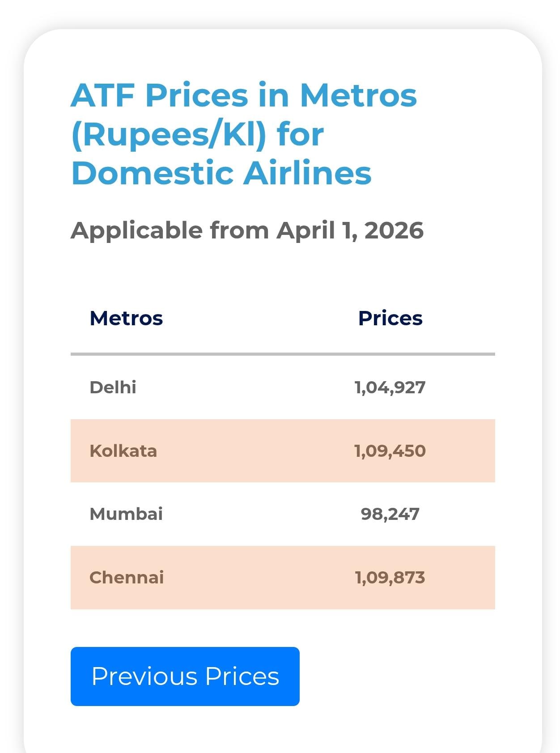Click the word Domestic in the title
The image size is (560, 753).
point(153,173)
